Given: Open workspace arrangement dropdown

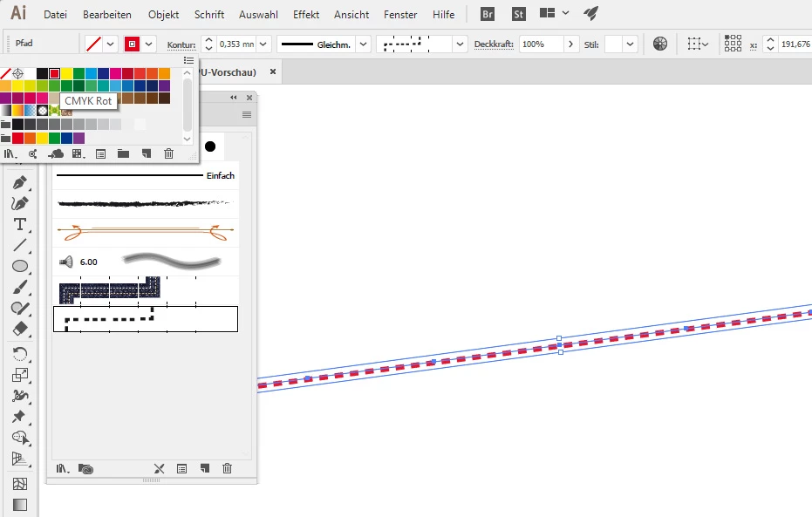Looking at the screenshot, I should pos(565,13).
